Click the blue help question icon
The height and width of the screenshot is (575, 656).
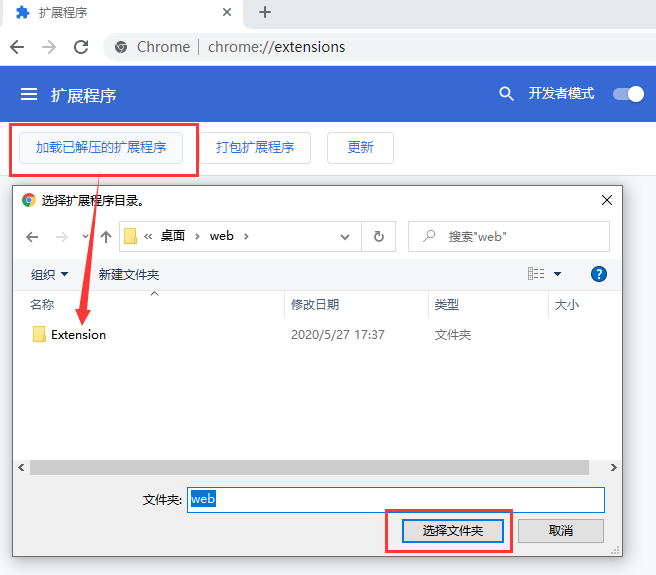pyautogui.click(x=599, y=274)
